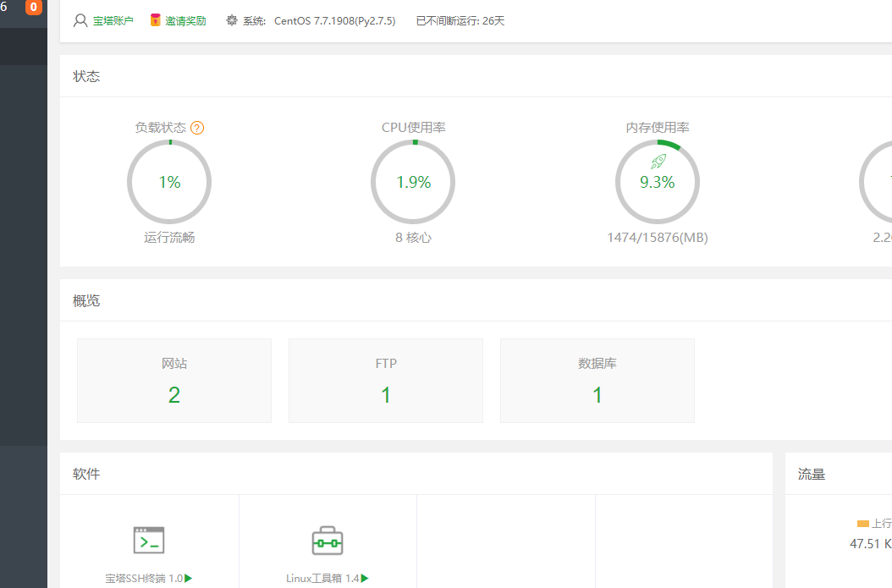Click the orange 0 notification badge
892x588 pixels.
pyautogui.click(x=34, y=7)
